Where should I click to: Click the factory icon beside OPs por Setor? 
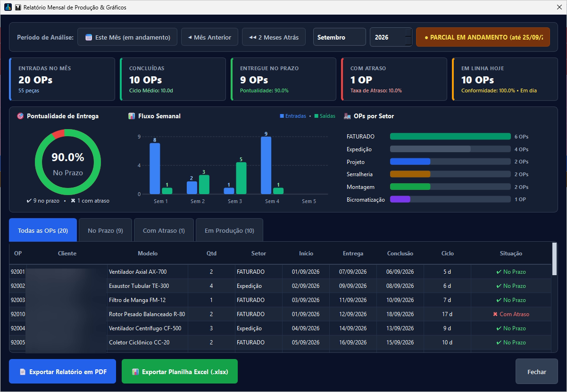pyautogui.click(x=347, y=116)
